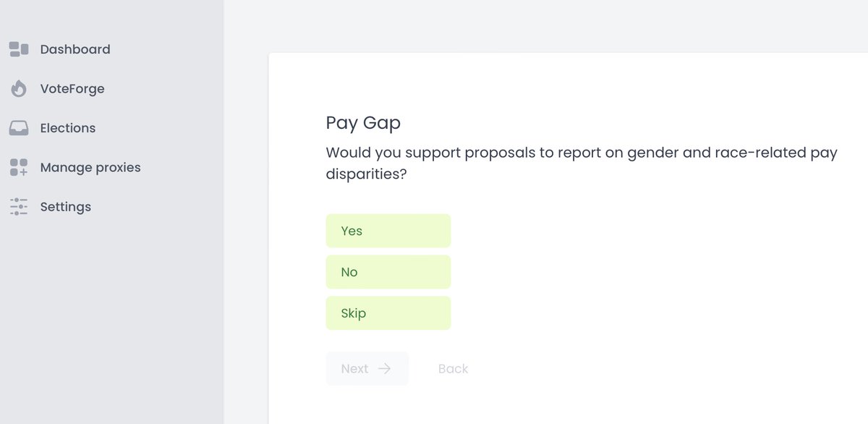Go Back to the previous question
Screen dimensions: 868x424
454,368
